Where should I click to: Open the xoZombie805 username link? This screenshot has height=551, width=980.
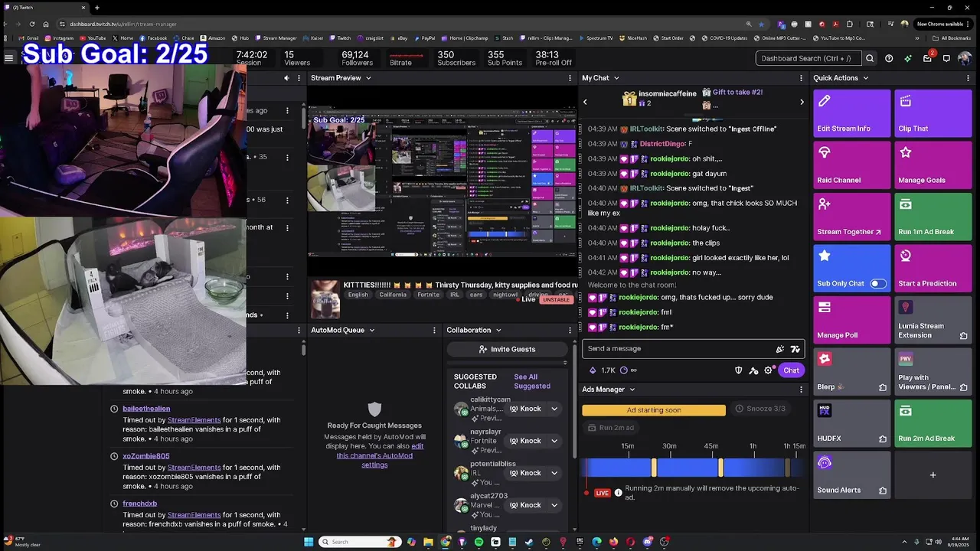pos(146,456)
